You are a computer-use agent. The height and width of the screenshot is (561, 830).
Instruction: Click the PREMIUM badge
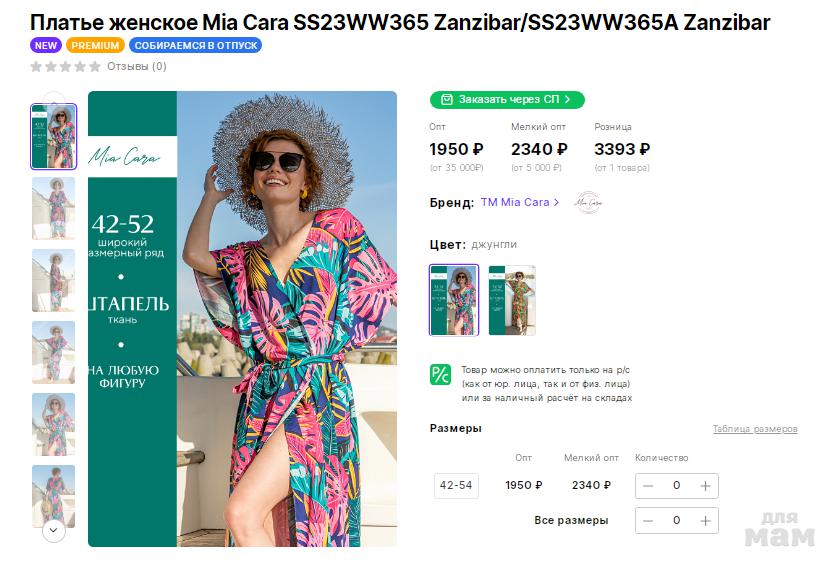(96, 46)
